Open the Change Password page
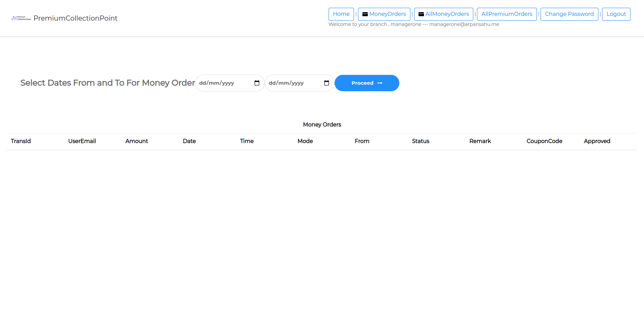This screenshot has width=644, height=320. (x=569, y=14)
